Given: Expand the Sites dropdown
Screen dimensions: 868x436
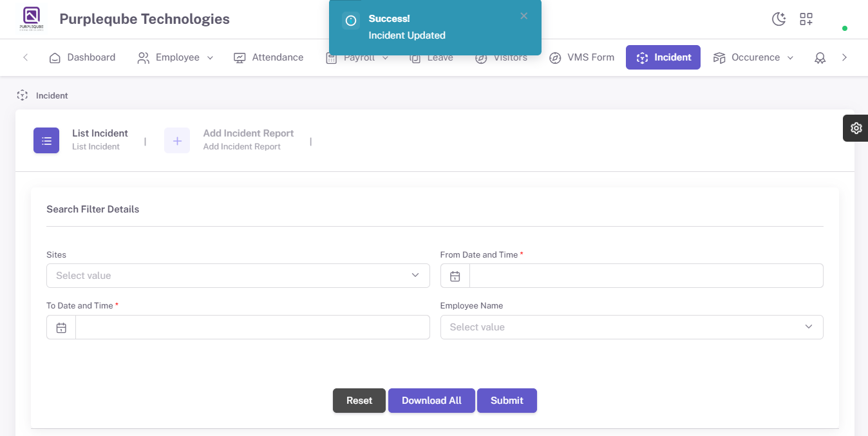Looking at the screenshot, I should (238, 276).
